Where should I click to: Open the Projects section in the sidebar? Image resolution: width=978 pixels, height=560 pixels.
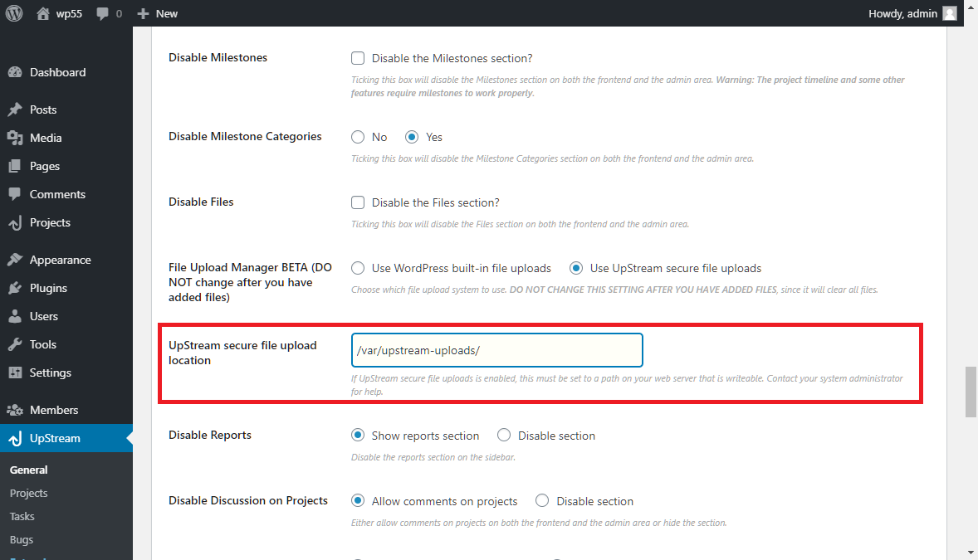[x=47, y=222]
